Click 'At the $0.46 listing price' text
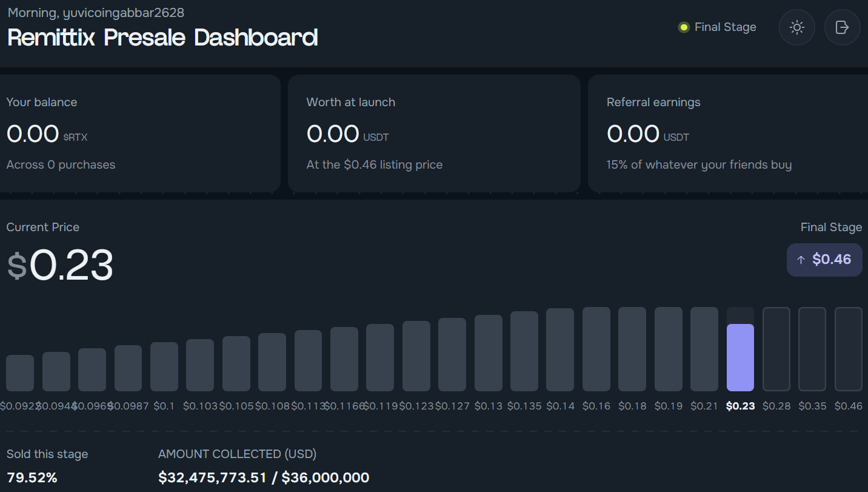Screen dimensions: 868x492 (375, 165)
